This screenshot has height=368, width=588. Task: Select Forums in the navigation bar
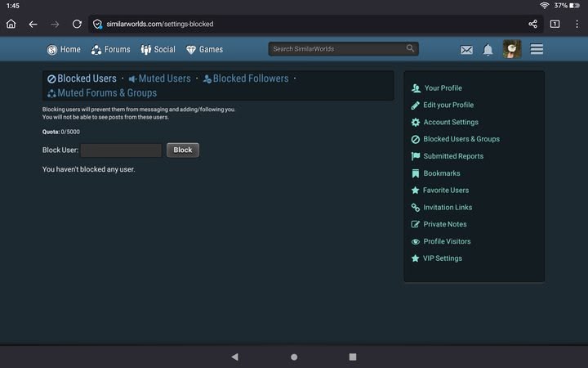coord(111,49)
